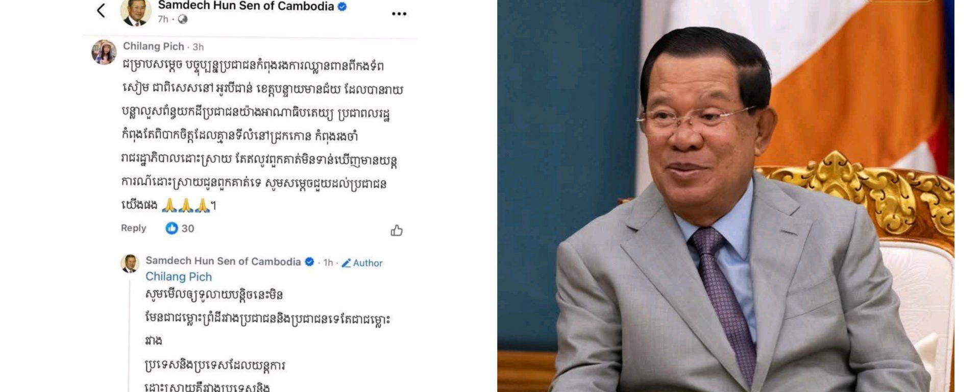
Task: Open Samdech Hun Sen page title
Action: 246,6
